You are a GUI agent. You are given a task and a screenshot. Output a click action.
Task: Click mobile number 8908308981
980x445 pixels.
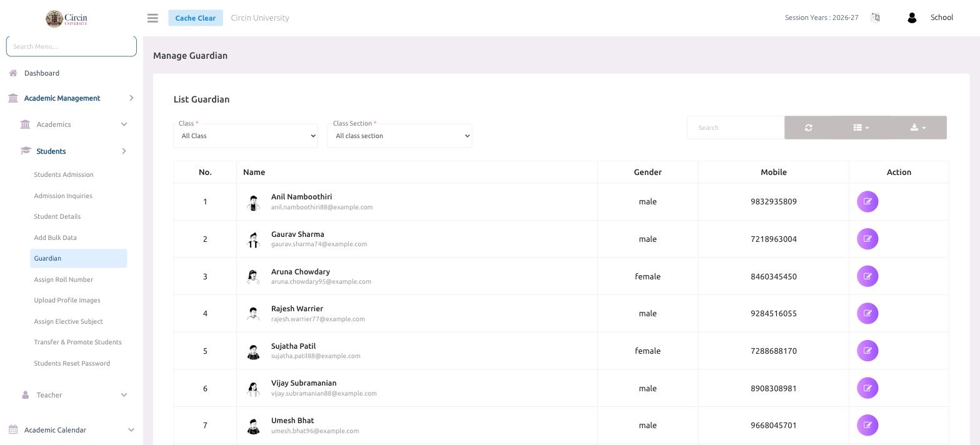(774, 388)
